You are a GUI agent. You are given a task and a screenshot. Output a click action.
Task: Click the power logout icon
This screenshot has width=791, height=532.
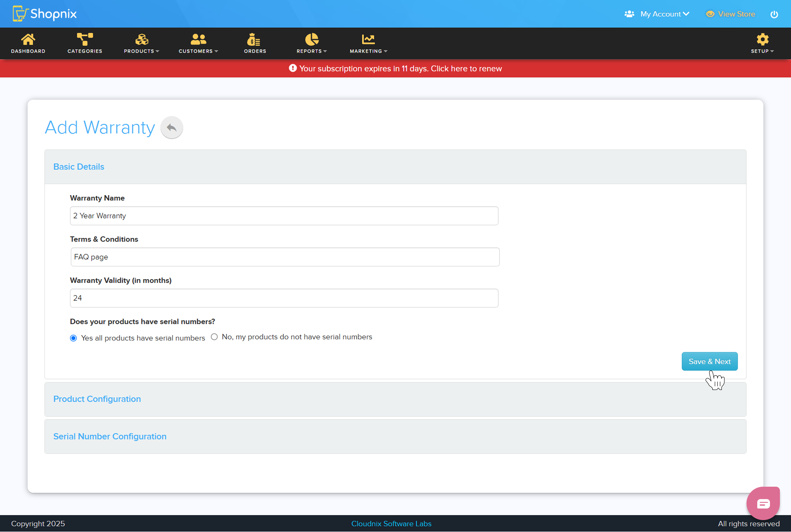point(774,14)
